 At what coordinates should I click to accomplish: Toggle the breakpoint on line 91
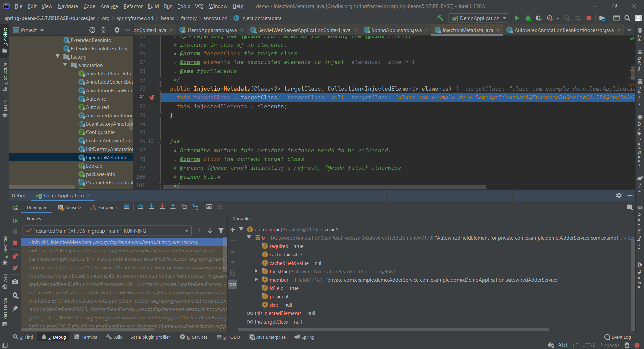pyautogui.click(x=152, y=97)
